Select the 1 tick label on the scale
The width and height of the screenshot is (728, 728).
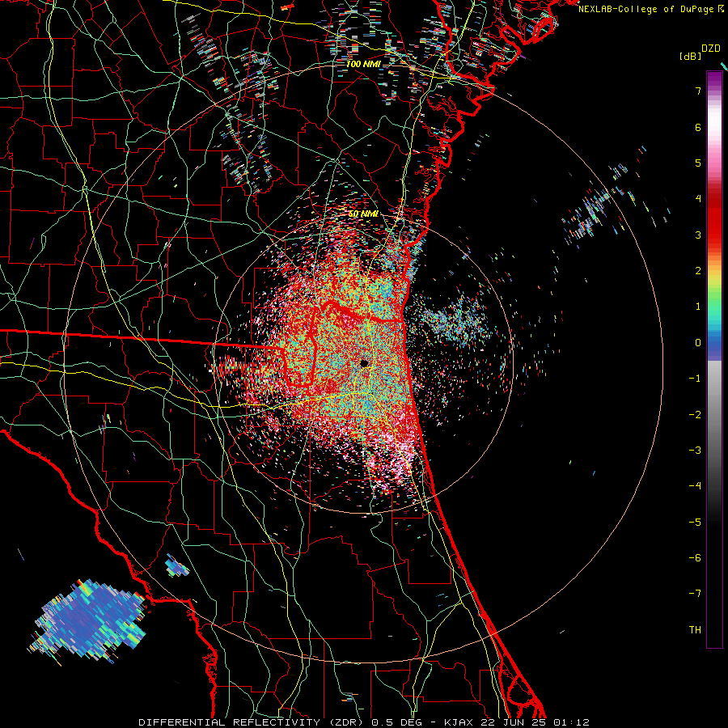click(698, 307)
